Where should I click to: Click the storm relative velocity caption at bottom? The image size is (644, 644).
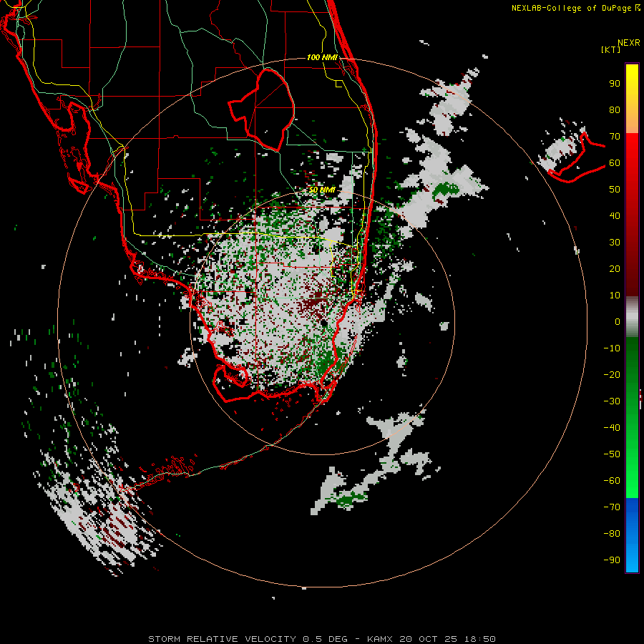coord(322,639)
